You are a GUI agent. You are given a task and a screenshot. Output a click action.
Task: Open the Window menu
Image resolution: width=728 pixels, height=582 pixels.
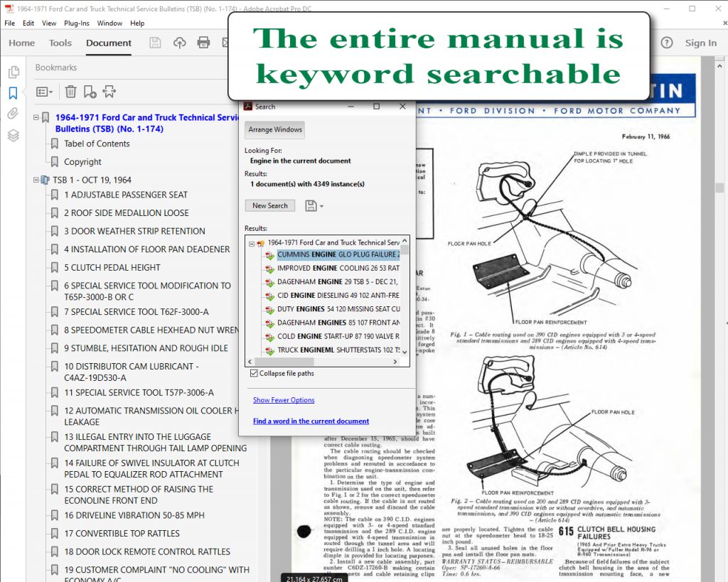point(109,23)
